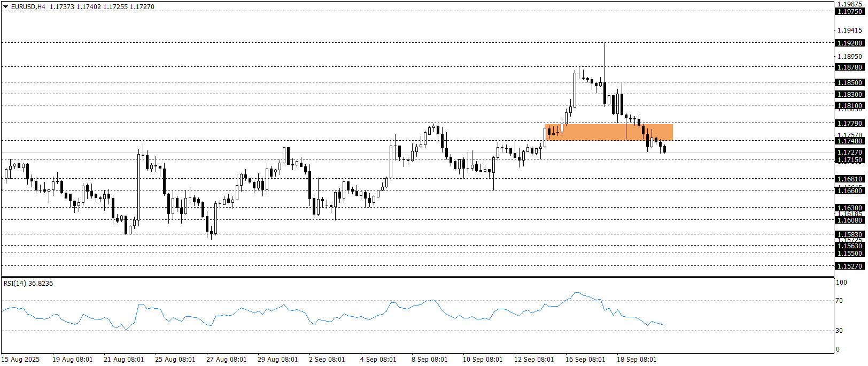Select the 1.17150 price level label
This screenshot has height=366, width=868.
click(x=849, y=159)
